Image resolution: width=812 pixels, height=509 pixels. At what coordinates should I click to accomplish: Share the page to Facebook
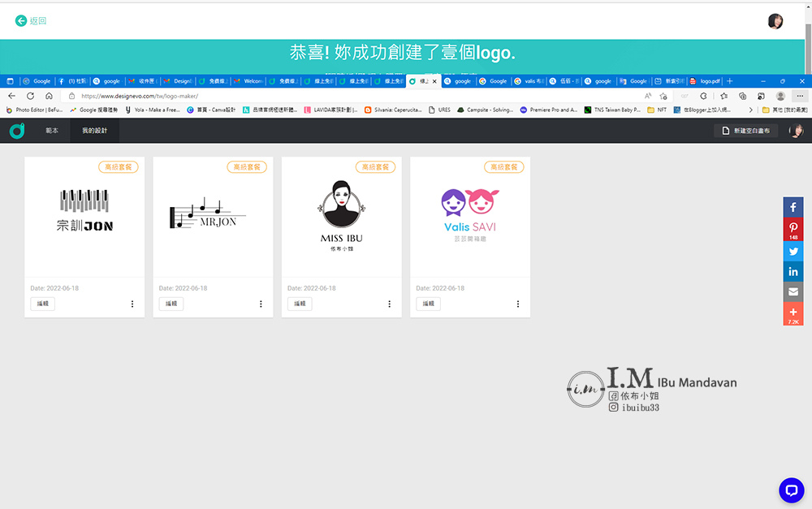pyautogui.click(x=793, y=207)
